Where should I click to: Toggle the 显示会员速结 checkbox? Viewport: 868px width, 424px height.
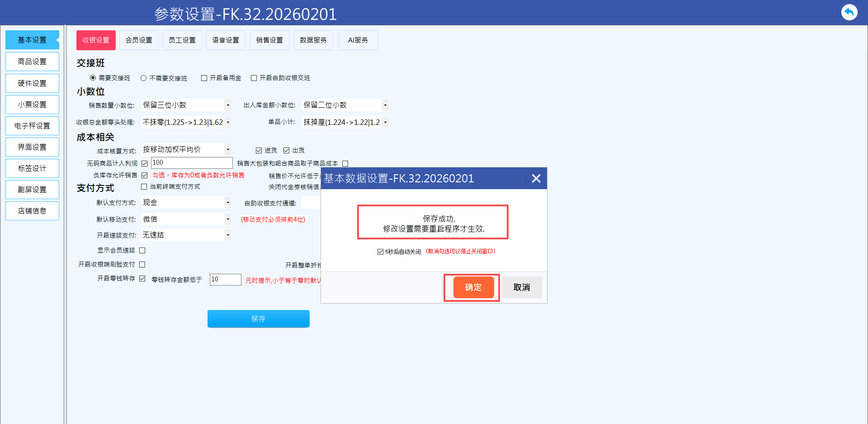[x=142, y=251]
